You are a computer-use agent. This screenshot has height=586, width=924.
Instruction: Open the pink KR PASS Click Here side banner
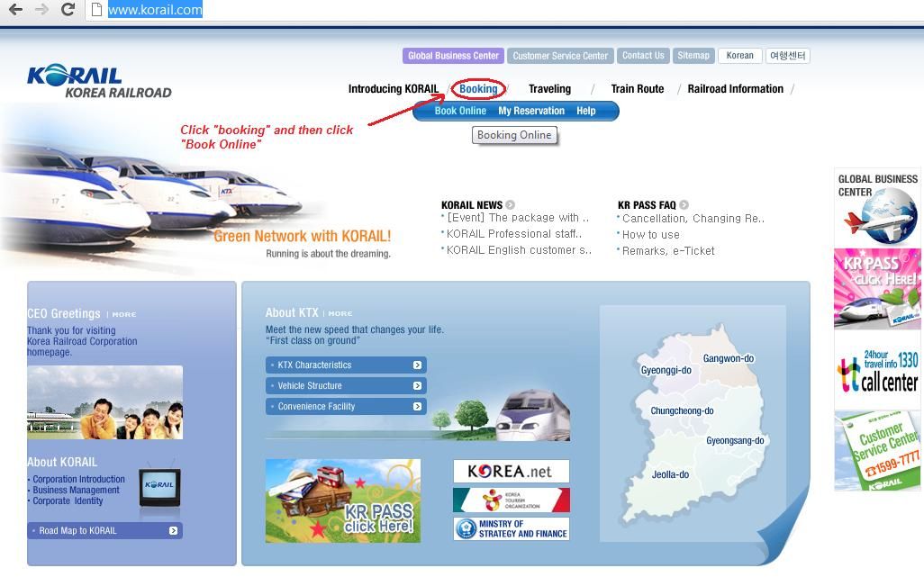(877, 289)
